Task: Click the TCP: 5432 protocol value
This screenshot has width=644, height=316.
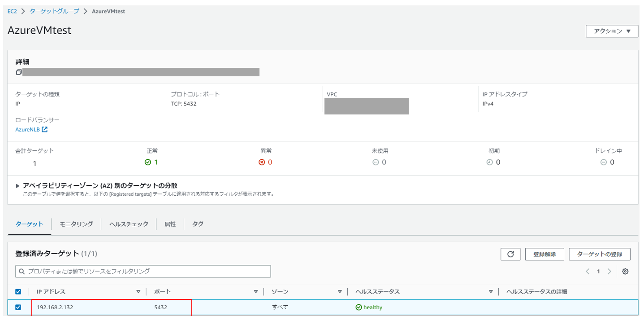Action: [184, 104]
